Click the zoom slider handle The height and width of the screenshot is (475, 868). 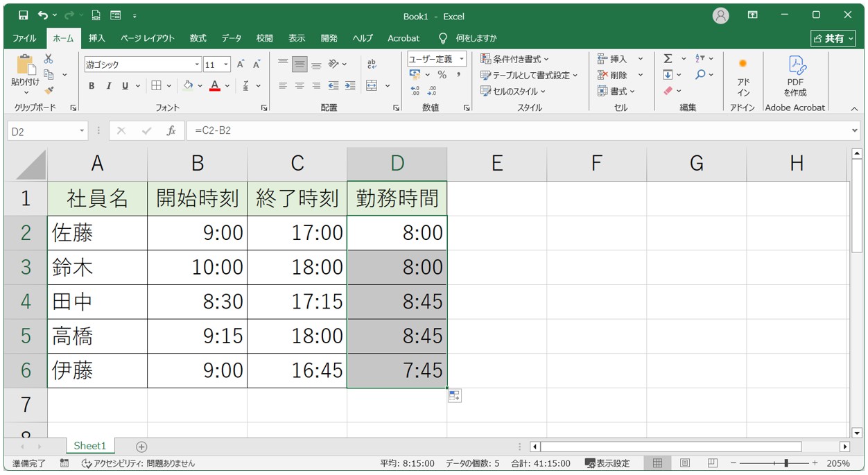(x=785, y=463)
